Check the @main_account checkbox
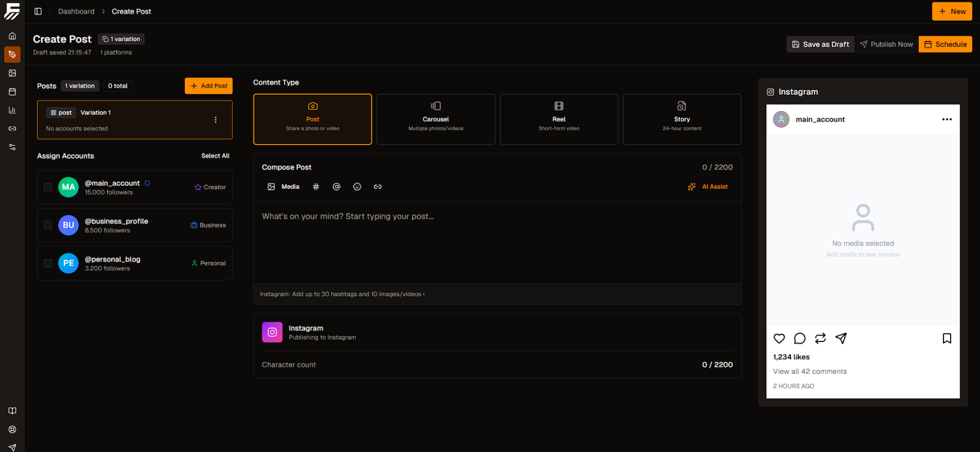 click(x=48, y=187)
